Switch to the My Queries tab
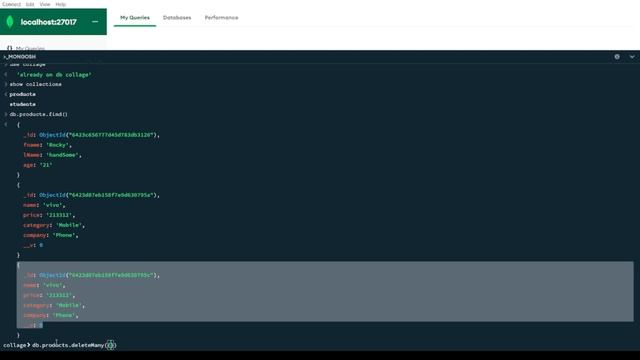Image resolution: width=640 pixels, height=360 pixels. pos(135,18)
